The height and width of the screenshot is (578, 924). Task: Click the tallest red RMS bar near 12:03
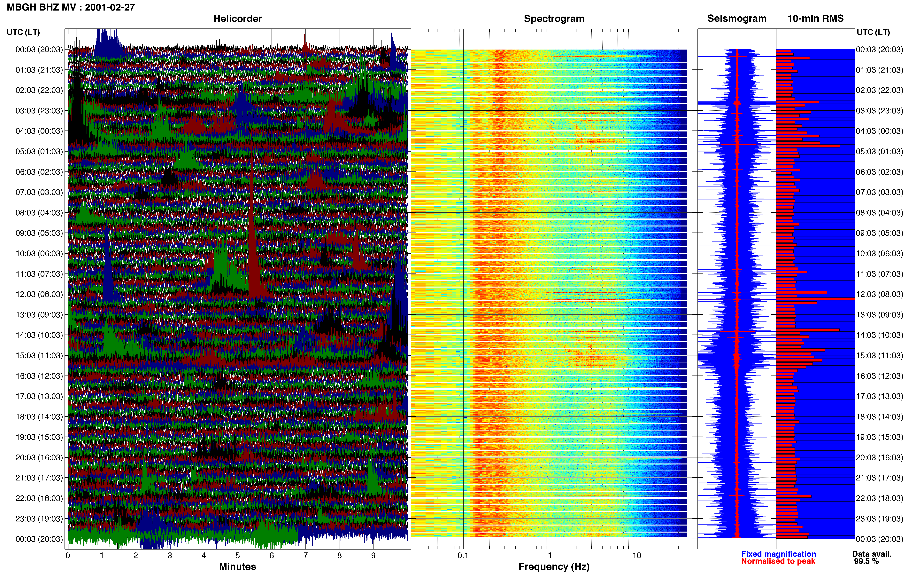[x=815, y=299]
